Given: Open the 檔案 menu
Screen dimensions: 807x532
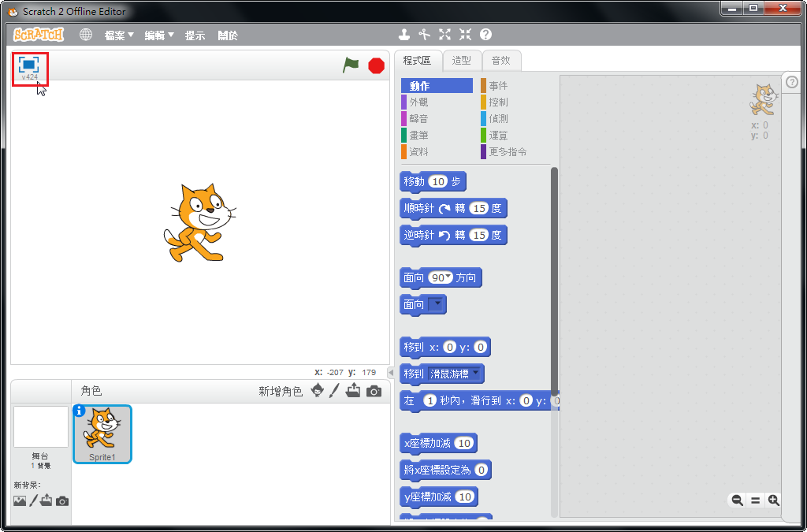Looking at the screenshot, I should (119, 35).
